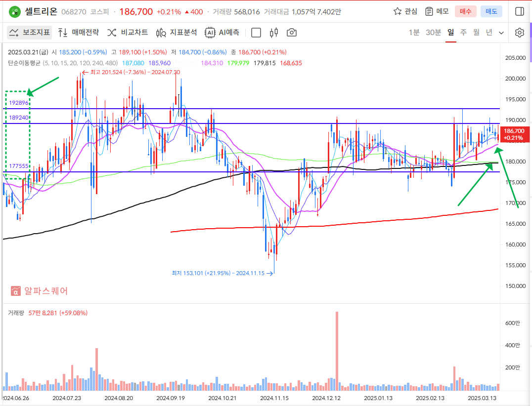The image size is (532, 406).
Task: Toggle the square checkbox in toolbar
Action: [x=256, y=33]
